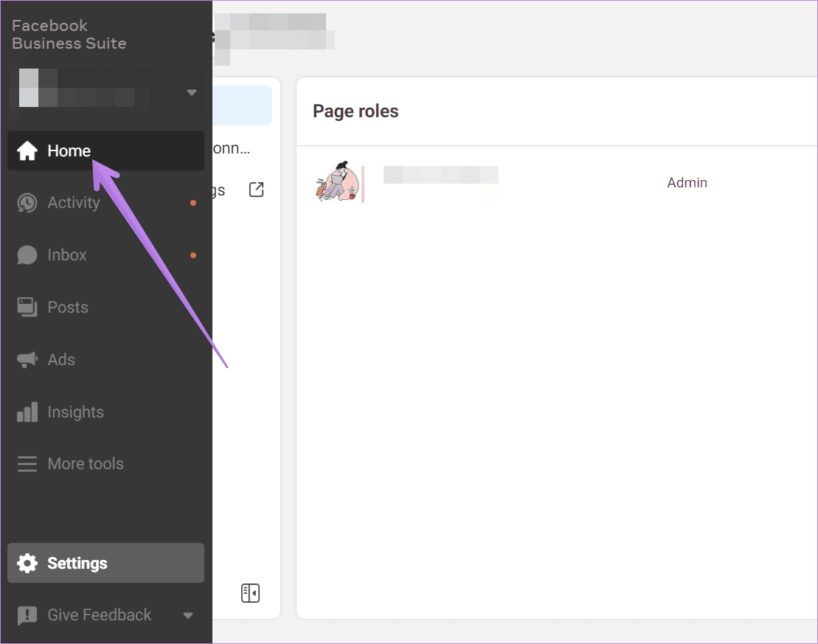Open the external link icon
818x644 pixels.
pyautogui.click(x=256, y=190)
